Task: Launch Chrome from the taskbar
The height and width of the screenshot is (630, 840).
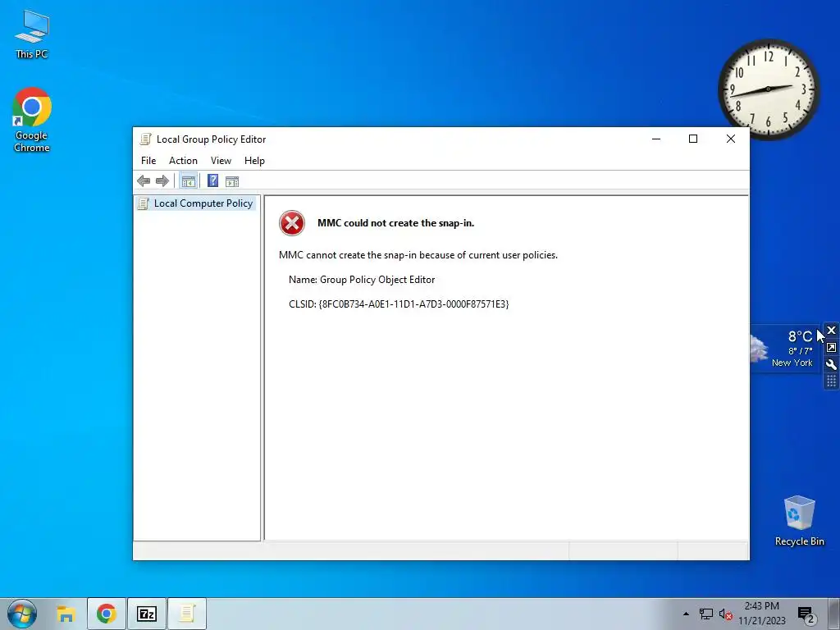Action: [x=107, y=614]
